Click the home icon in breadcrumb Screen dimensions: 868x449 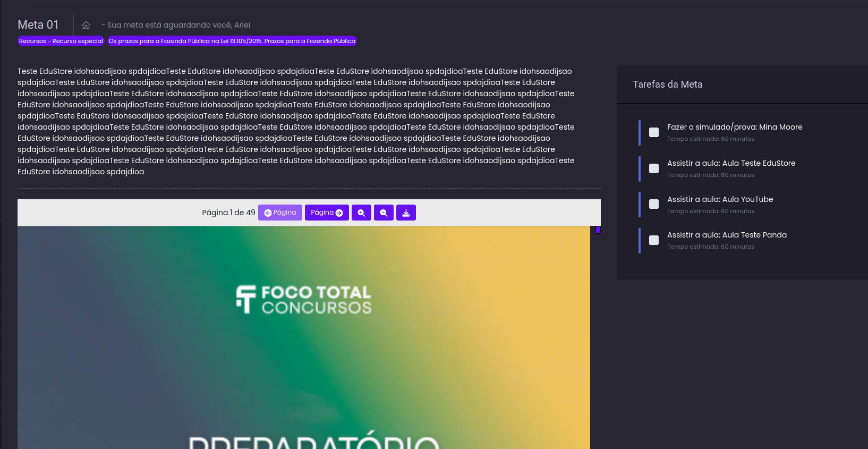click(x=86, y=25)
